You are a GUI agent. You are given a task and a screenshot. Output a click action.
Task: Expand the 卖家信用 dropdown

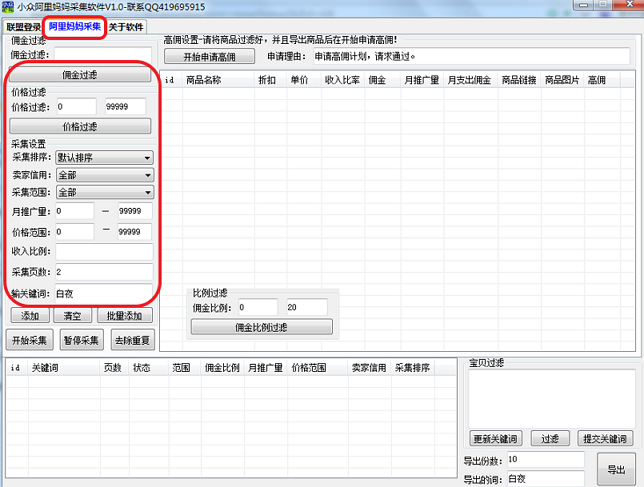tap(104, 175)
